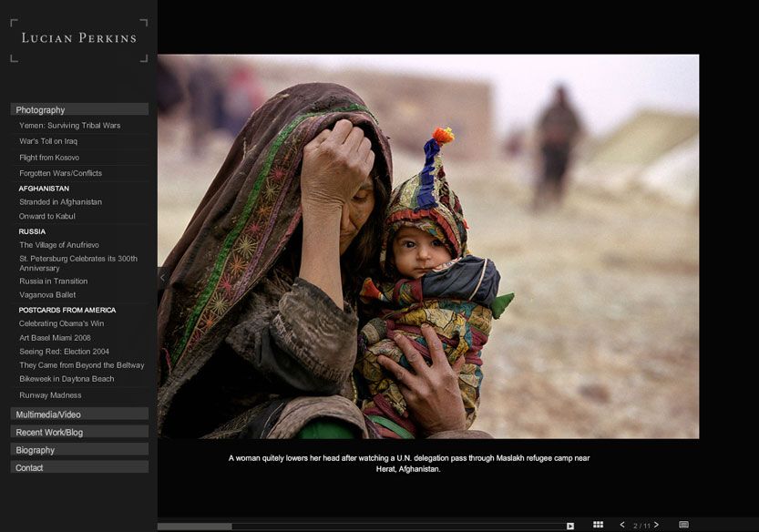The width and height of the screenshot is (759, 532).
Task: Click the slideshow progress scrollbar
Action: pos(361,527)
